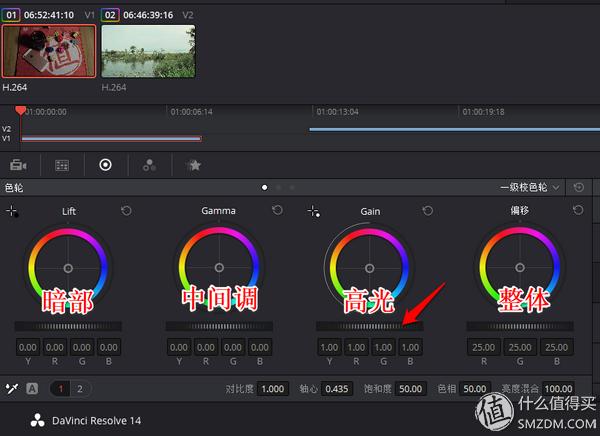Click the 轴心 pivot value 0.435
The image size is (600, 436).
click(337, 389)
